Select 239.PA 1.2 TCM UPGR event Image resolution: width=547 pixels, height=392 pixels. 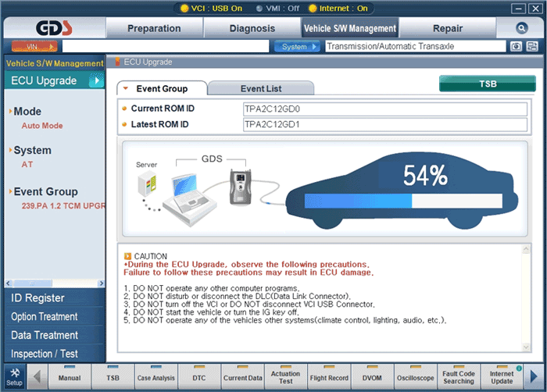tap(63, 206)
